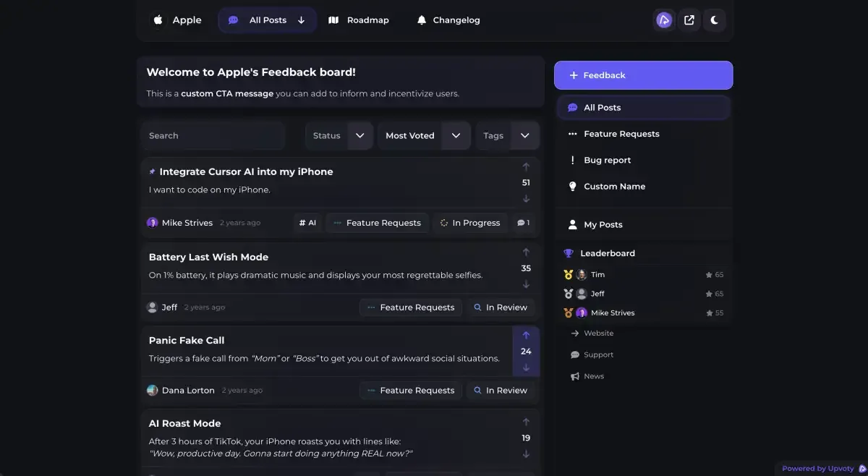The width and height of the screenshot is (868, 476).
Task: Click the Leaderboard trophy icon
Action: pyautogui.click(x=569, y=253)
